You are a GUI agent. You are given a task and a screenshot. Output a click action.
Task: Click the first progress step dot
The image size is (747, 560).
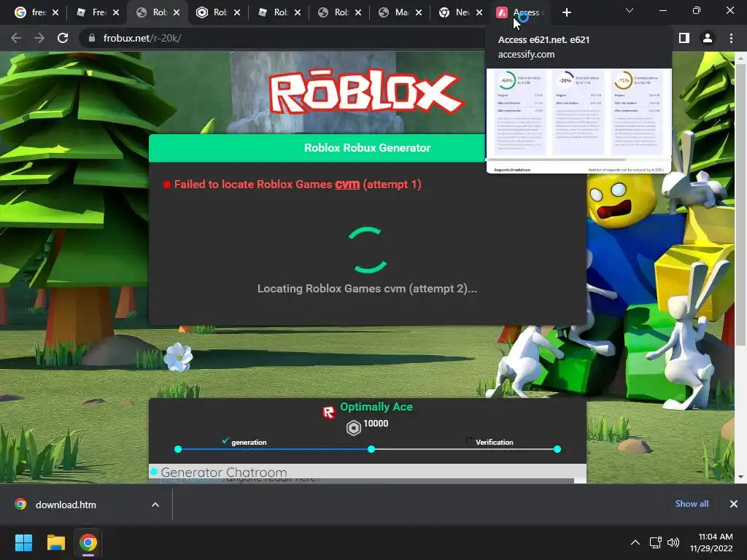click(178, 449)
